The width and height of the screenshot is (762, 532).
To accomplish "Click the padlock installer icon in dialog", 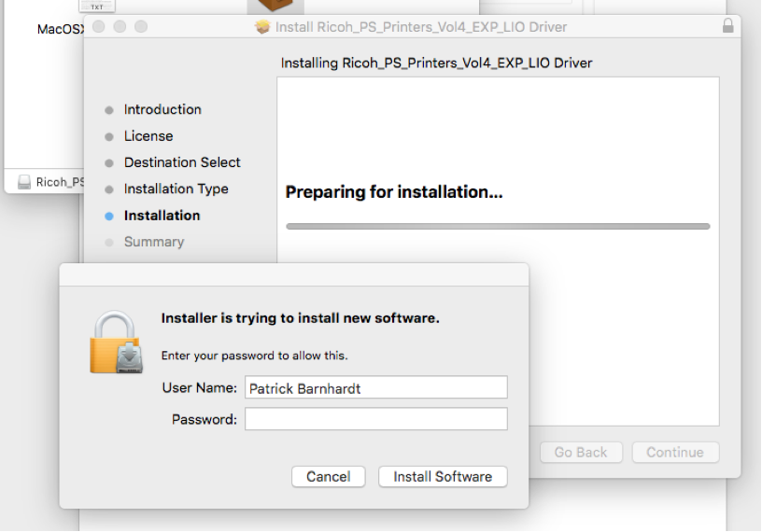I will pyautogui.click(x=116, y=343).
